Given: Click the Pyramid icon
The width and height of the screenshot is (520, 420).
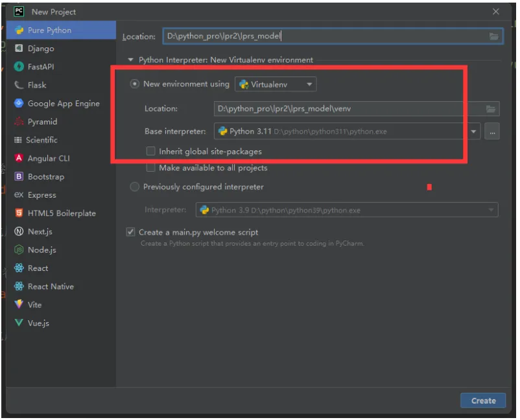Looking at the screenshot, I should click(x=19, y=122).
